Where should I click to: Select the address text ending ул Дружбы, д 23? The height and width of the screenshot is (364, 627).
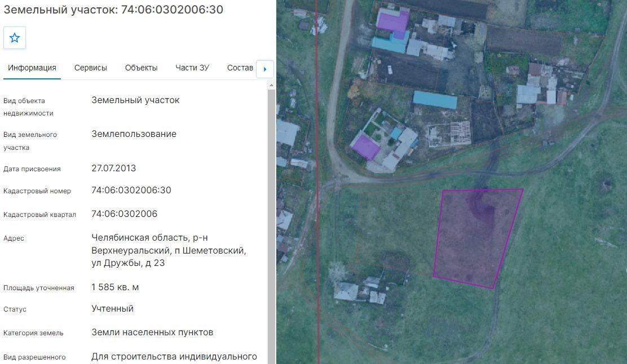[169, 250]
